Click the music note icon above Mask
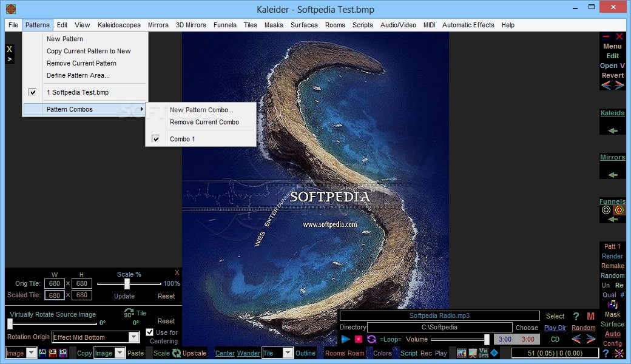Screen dimensions: 631x364 click(x=612, y=305)
